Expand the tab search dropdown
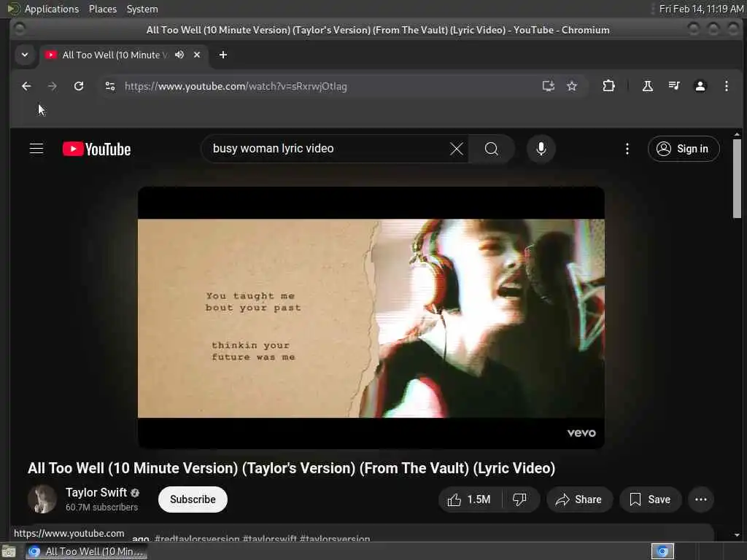 [25, 55]
